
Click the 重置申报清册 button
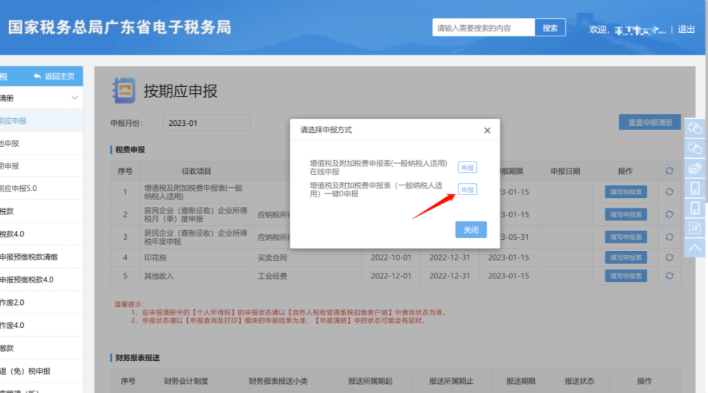[x=650, y=122]
